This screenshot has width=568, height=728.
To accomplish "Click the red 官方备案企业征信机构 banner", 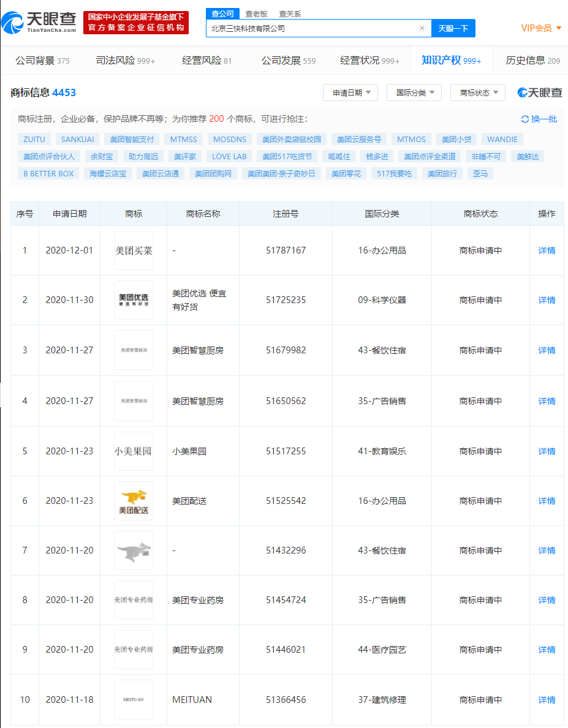I will [x=136, y=22].
